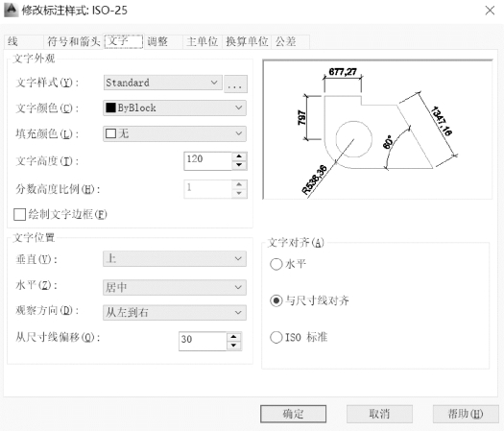504x431 pixels.
Task: Click the 取消 button
Action: click(379, 414)
